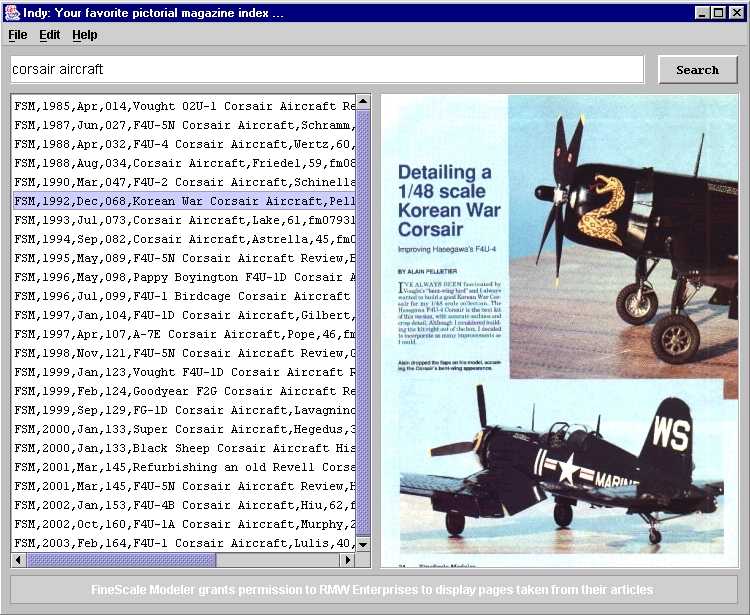This screenshot has height=615, width=750.
Task: Maximize the Indy window
Action: pyautogui.click(x=718, y=13)
